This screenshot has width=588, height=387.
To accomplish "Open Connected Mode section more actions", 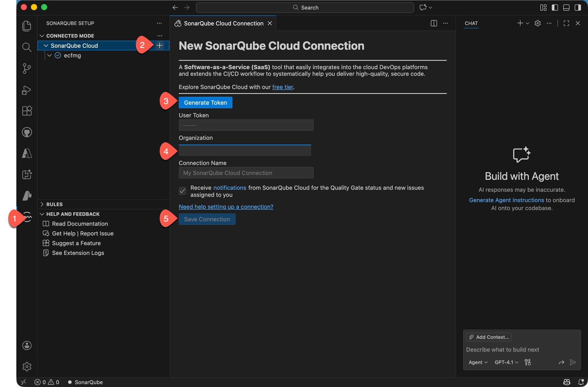I will coord(160,36).
